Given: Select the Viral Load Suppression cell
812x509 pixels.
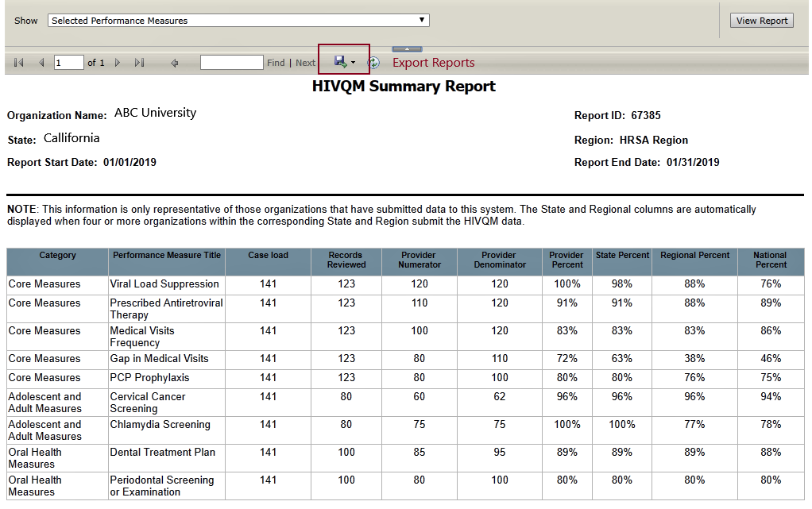Looking at the screenshot, I should pyautogui.click(x=164, y=284).
